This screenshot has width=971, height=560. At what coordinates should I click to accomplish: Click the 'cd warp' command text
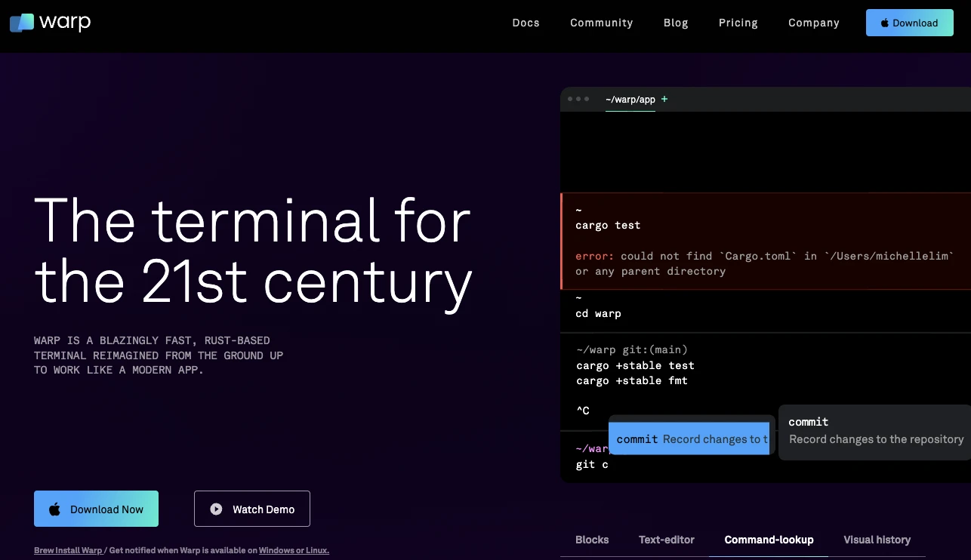click(x=598, y=313)
